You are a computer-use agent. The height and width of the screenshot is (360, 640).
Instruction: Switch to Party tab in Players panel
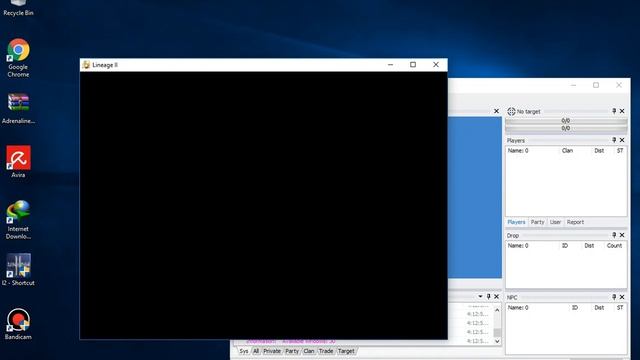[537, 222]
